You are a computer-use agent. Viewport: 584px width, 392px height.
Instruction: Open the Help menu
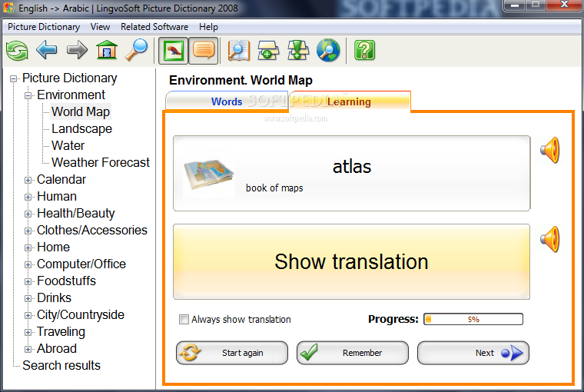tap(208, 27)
